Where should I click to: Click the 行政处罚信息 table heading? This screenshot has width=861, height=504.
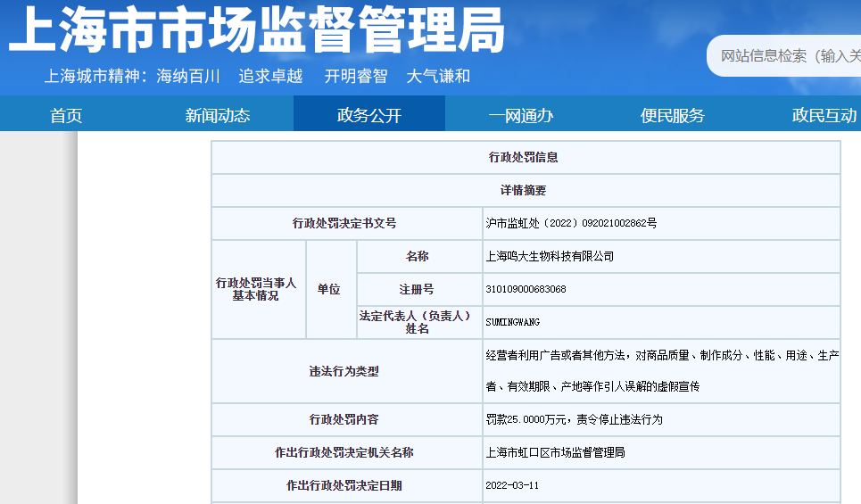click(x=524, y=158)
